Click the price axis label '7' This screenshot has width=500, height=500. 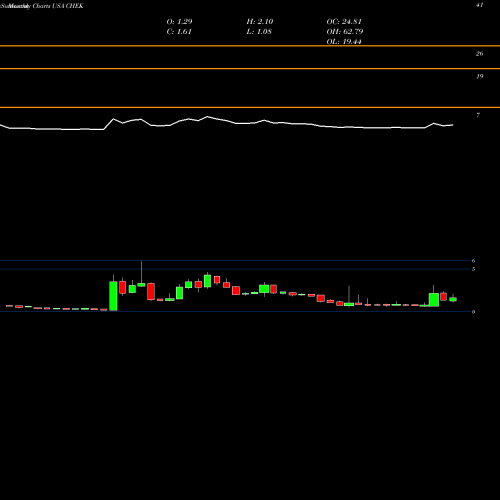[x=478, y=115]
